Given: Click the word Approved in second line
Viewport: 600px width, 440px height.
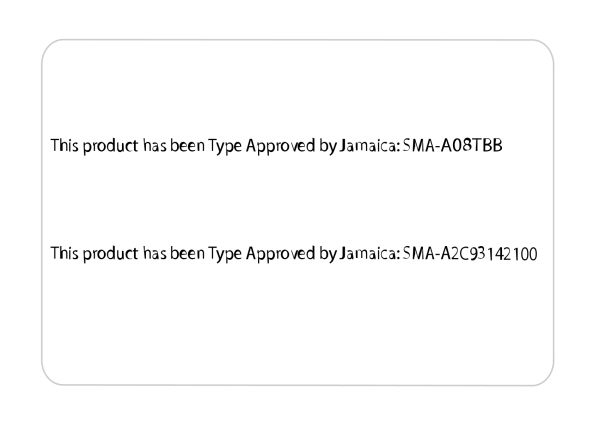Looking at the screenshot, I should 280,254.
